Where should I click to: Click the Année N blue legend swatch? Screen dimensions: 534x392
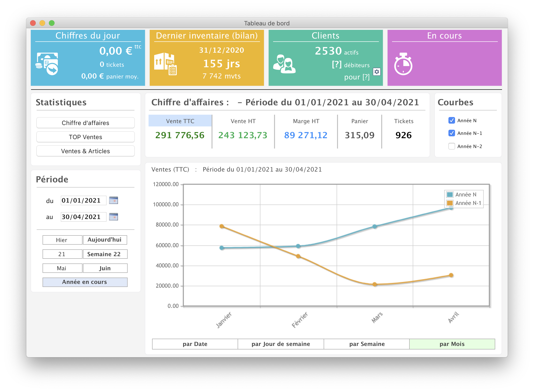point(450,195)
